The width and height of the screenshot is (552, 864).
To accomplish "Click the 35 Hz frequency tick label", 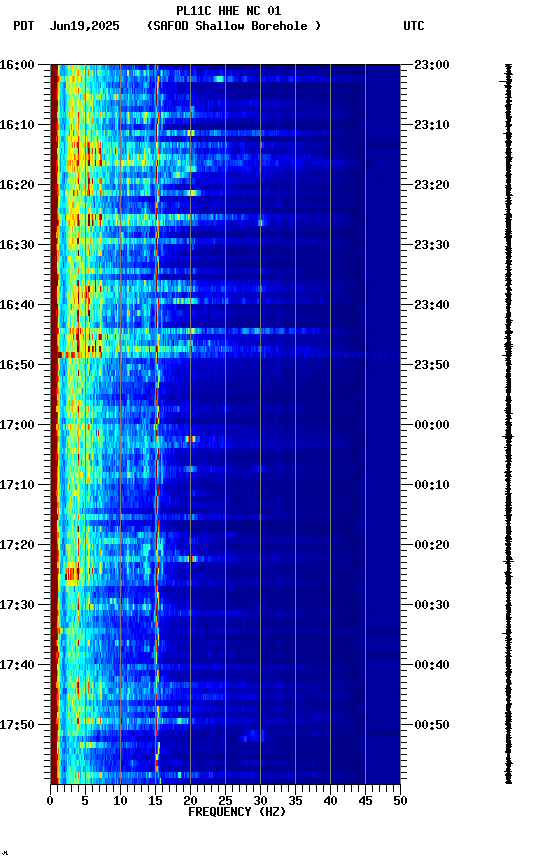I will coord(295,801).
